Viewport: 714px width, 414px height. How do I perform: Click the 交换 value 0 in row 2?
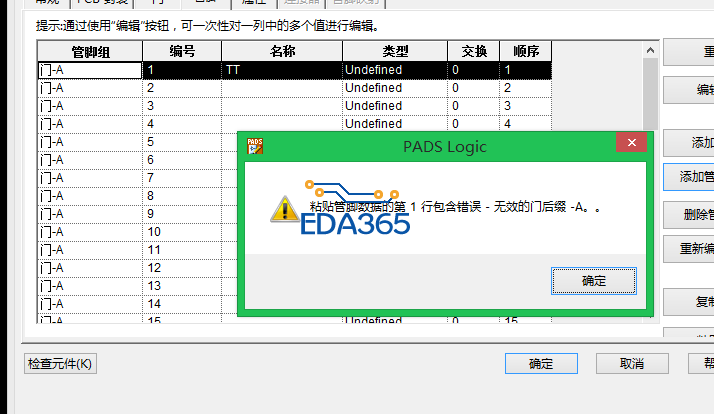click(474, 88)
